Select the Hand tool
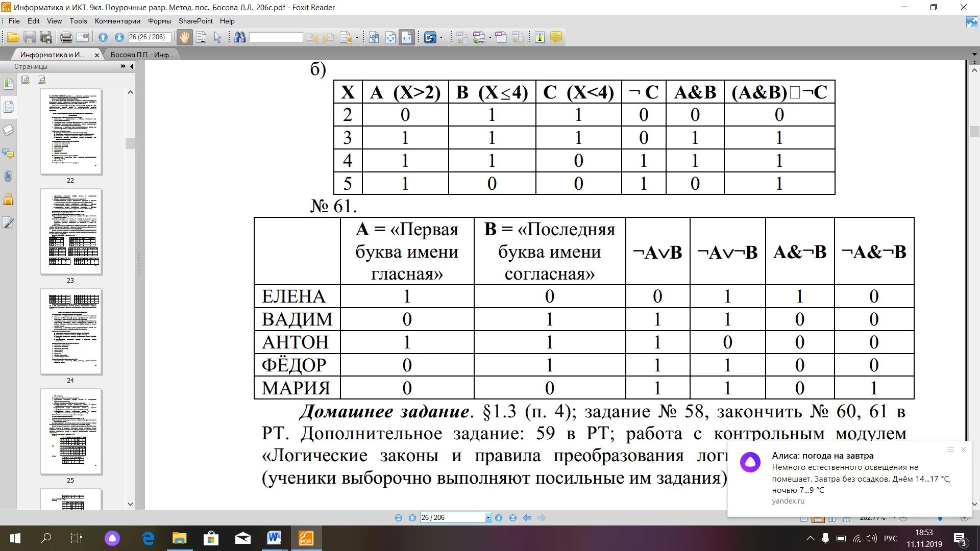980x551 pixels. point(184,37)
